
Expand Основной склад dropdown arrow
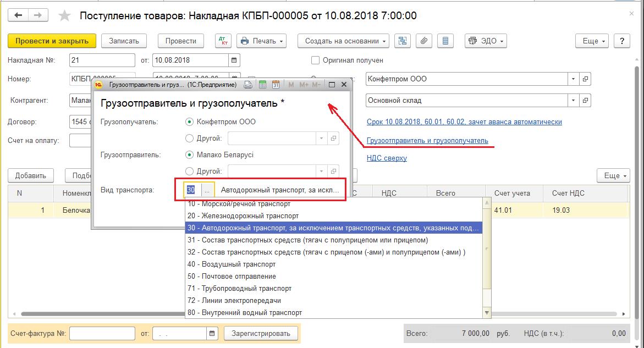(x=574, y=100)
